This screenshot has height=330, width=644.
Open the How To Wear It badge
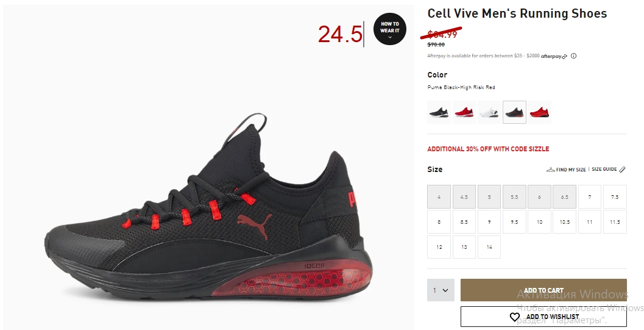(x=390, y=29)
